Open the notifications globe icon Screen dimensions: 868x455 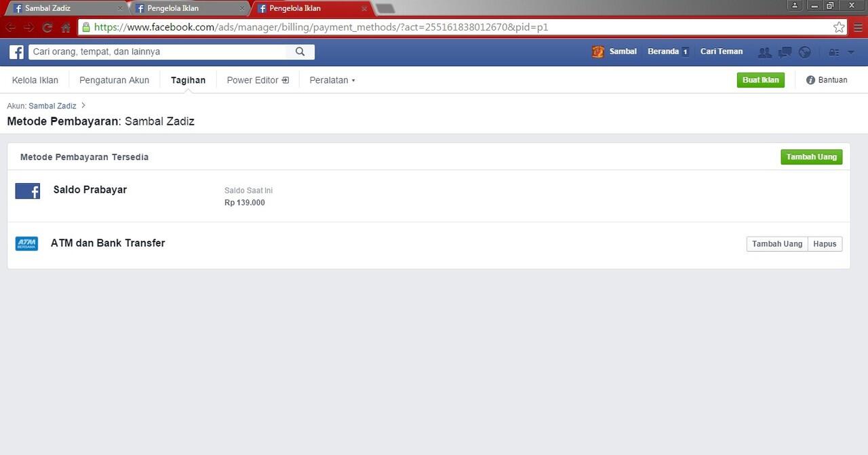pyautogui.click(x=805, y=52)
